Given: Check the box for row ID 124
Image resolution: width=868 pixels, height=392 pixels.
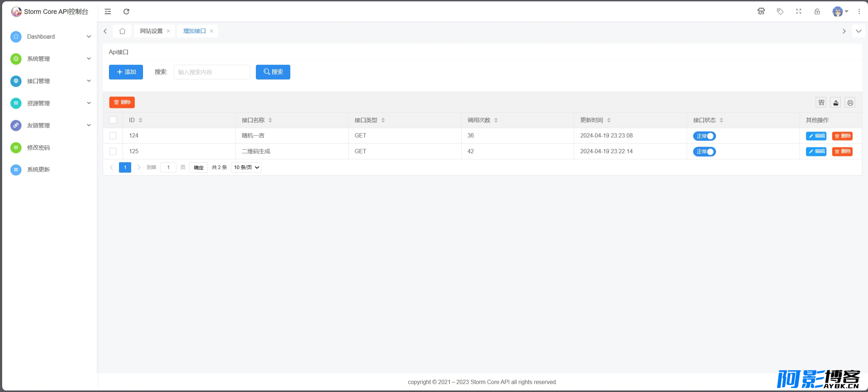Looking at the screenshot, I should tap(113, 136).
